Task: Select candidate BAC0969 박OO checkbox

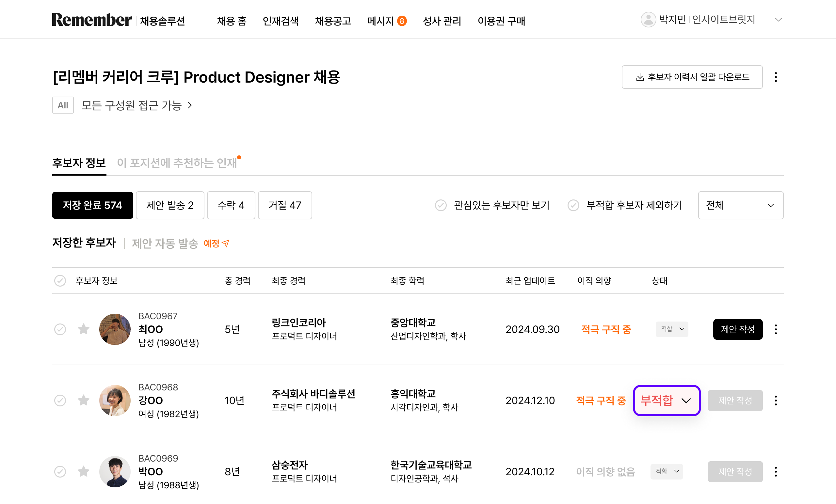Action: click(60, 471)
